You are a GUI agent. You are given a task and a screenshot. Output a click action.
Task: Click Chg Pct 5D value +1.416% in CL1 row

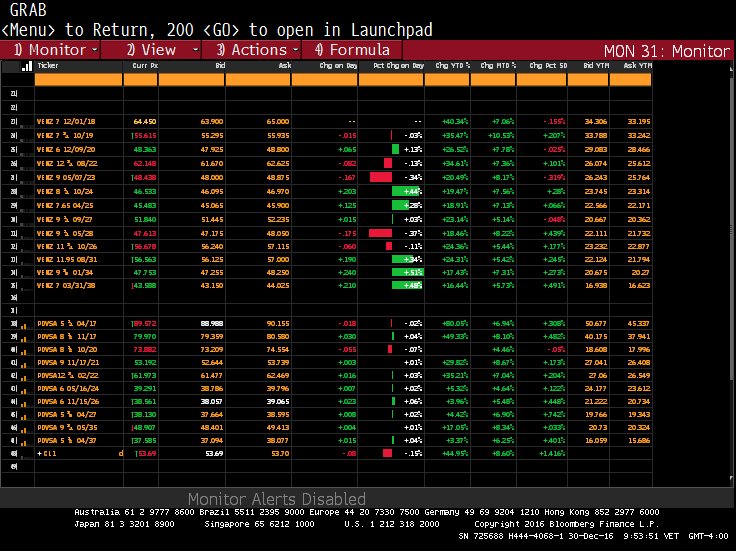pos(552,453)
